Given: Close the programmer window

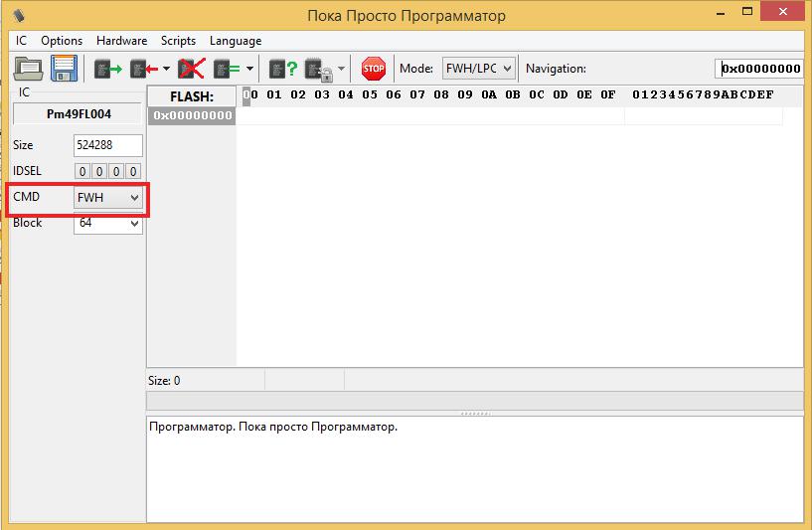Looking at the screenshot, I should [x=782, y=11].
